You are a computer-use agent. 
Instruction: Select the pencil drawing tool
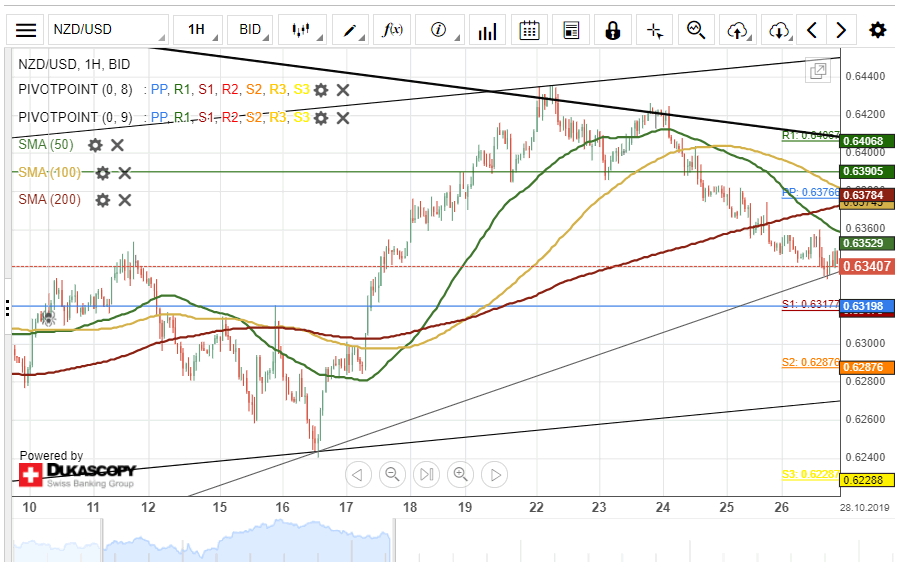coord(351,30)
